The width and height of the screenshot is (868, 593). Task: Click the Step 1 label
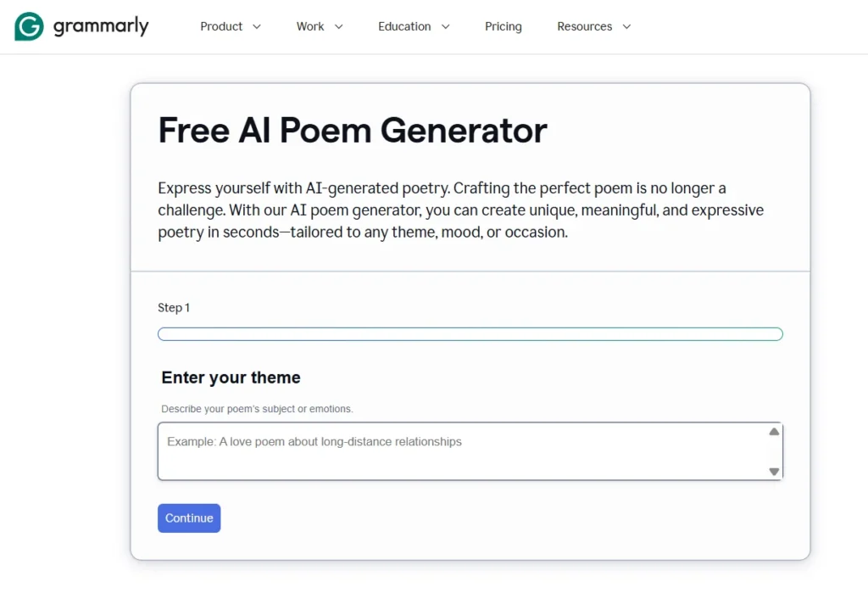(174, 308)
